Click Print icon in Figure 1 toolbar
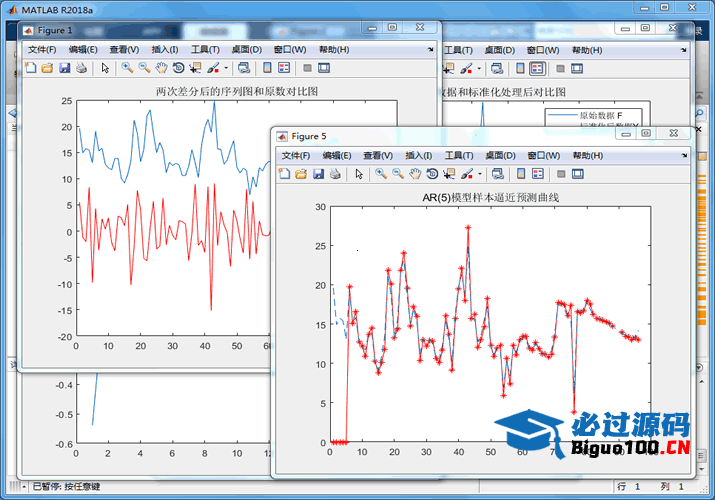 (81, 68)
